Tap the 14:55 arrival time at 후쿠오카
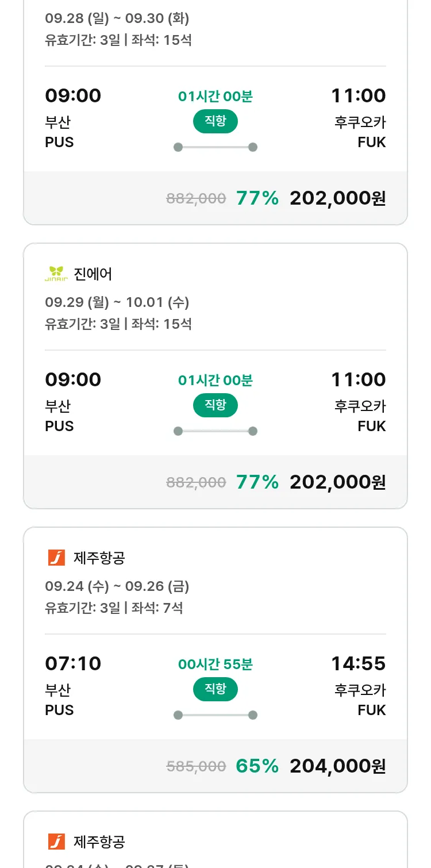The height and width of the screenshot is (868, 431). click(x=358, y=663)
